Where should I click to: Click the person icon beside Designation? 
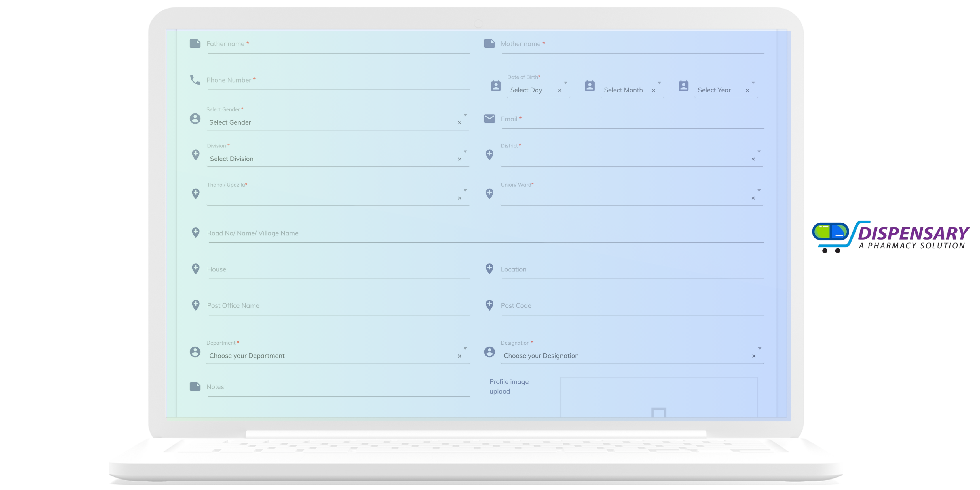(x=489, y=352)
